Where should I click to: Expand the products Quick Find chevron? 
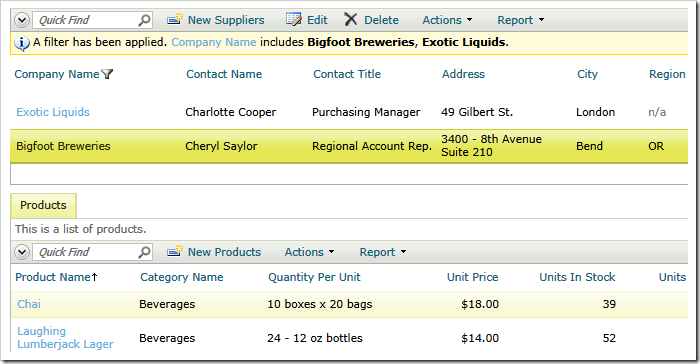[x=22, y=252]
